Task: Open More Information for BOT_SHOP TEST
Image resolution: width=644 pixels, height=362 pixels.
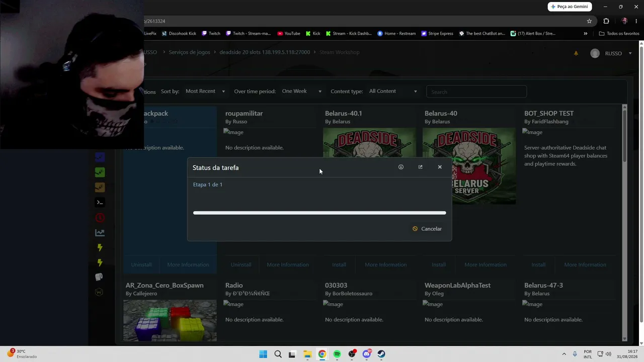Action: click(585, 265)
